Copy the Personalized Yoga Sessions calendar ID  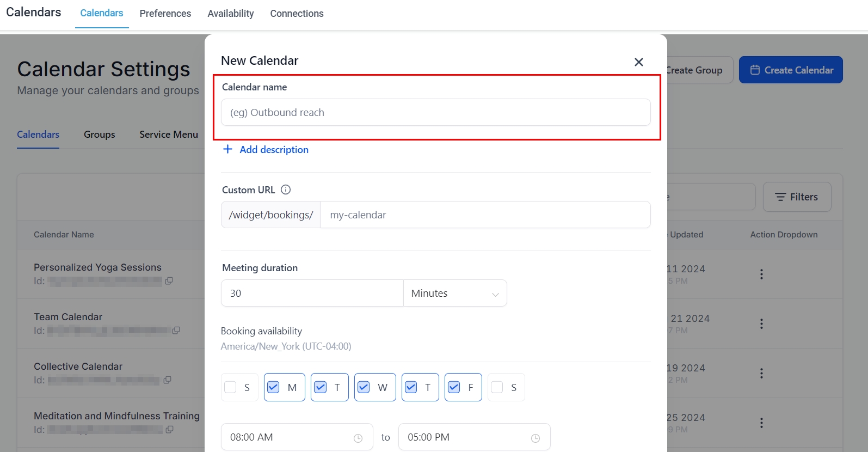(169, 281)
